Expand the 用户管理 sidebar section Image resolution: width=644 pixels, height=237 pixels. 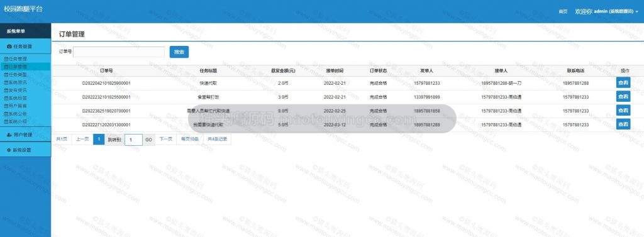25,135
